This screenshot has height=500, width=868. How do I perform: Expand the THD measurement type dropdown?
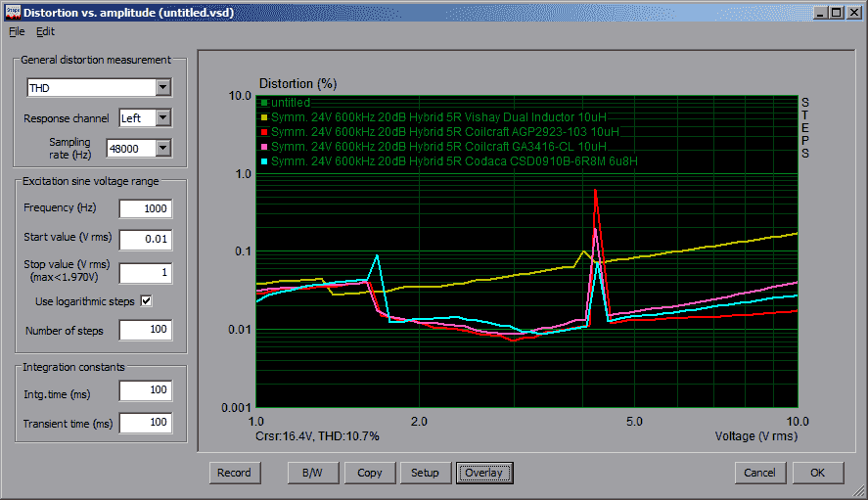pos(162,88)
